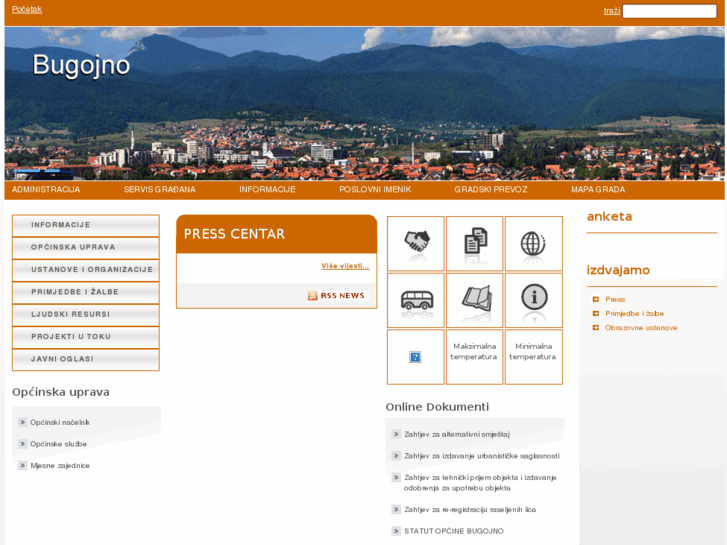Image resolution: width=727 pixels, height=545 pixels.
Task: Click the blue question mark weather icon
Action: point(415,357)
